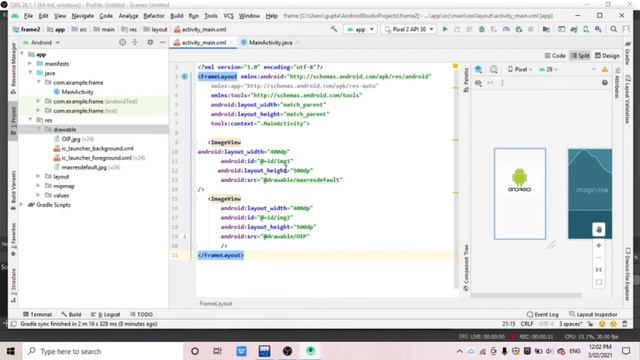Click the design preview horizontal scrollbar
The width and height of the screenshot is (640, 360).
527,295
